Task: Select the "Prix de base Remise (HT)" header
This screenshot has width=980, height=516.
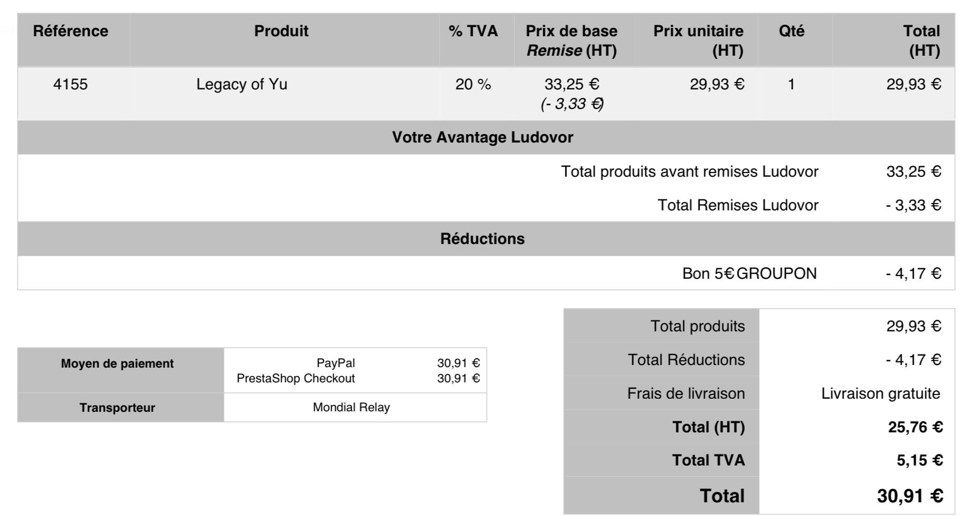Action: 572,41
